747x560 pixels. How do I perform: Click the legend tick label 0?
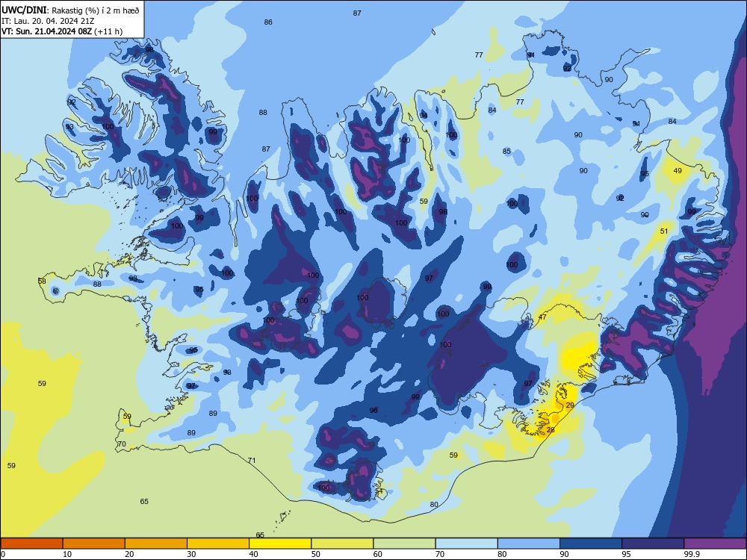(x=3, y=554)
